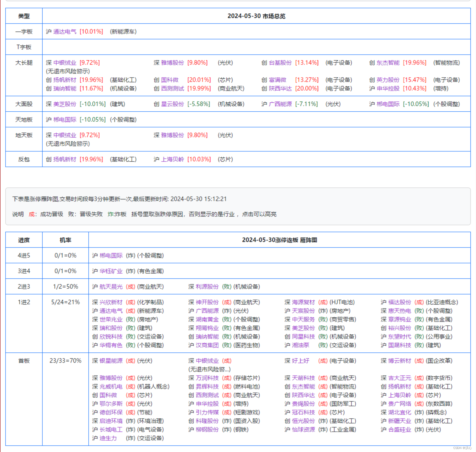Image resolution: width=476 pixels, height=452 pixels.
Task: Click the 机率 column header
Action: [66, 240]
